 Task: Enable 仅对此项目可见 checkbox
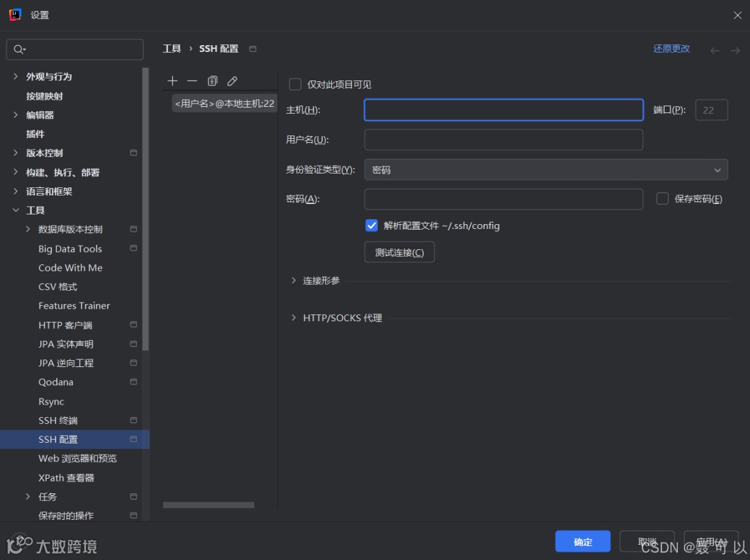pos(295,85)
